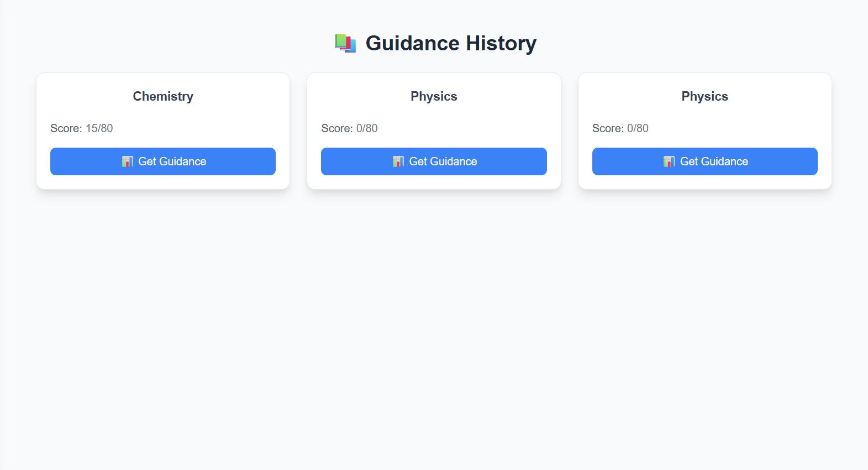The width and height of the screenshot is (868, 470).
Task: Click the chart icon in the last Physics card button
Action: [669, 161]
